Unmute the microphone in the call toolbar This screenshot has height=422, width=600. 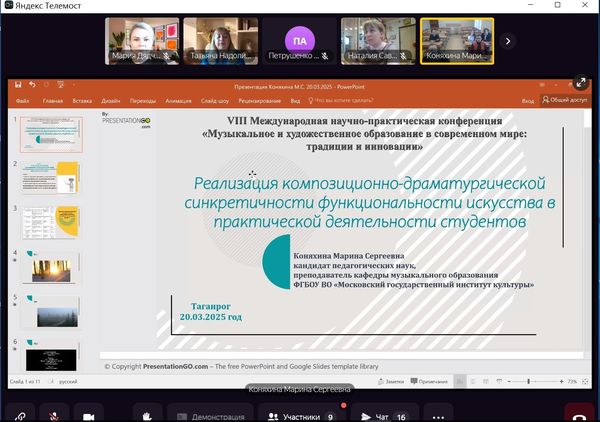(x=54, y=414)
